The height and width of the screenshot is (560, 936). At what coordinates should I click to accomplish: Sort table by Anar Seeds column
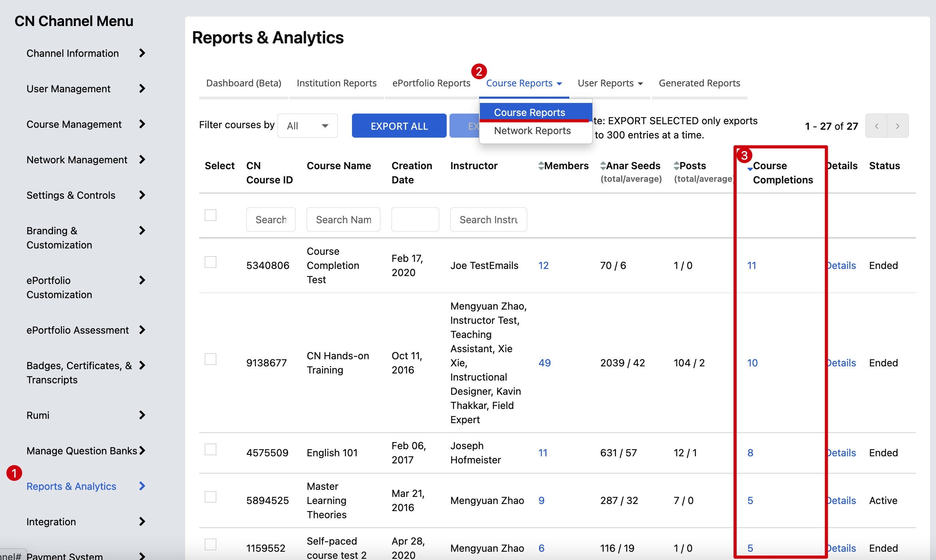click(x=603, y=166)
